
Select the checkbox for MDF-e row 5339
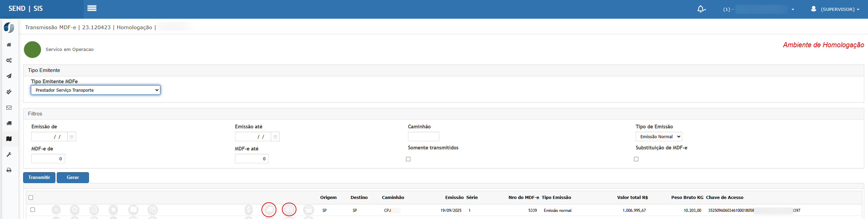pyautogui.click(x=33, y=210)
